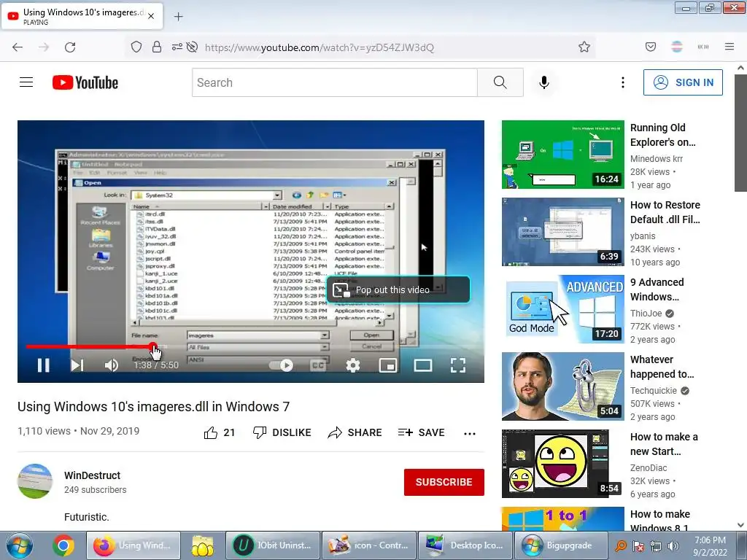Focus the YouTube search field
This screenshot has height=560, width=747.
click(334, 82)
